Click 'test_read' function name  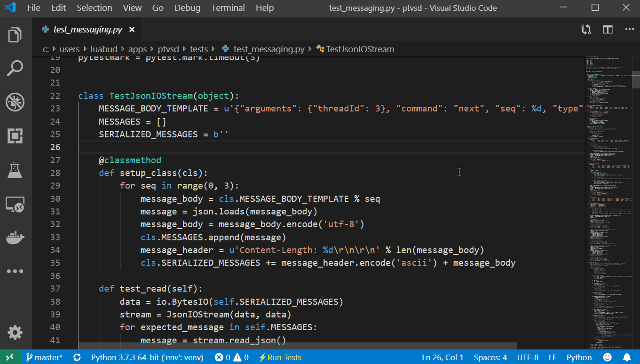click(x=143, y=288)
